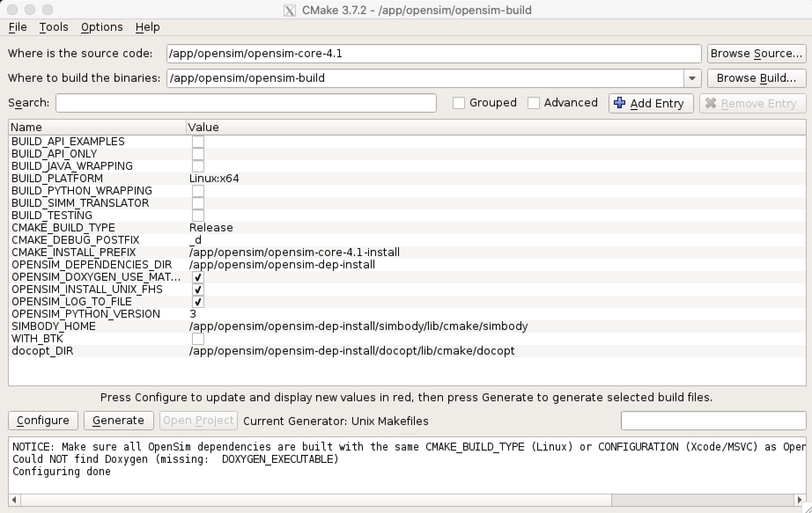Screen dimensions: 812x513
Task: Click Browse Build to choose build directory
Action: [756, 78]
